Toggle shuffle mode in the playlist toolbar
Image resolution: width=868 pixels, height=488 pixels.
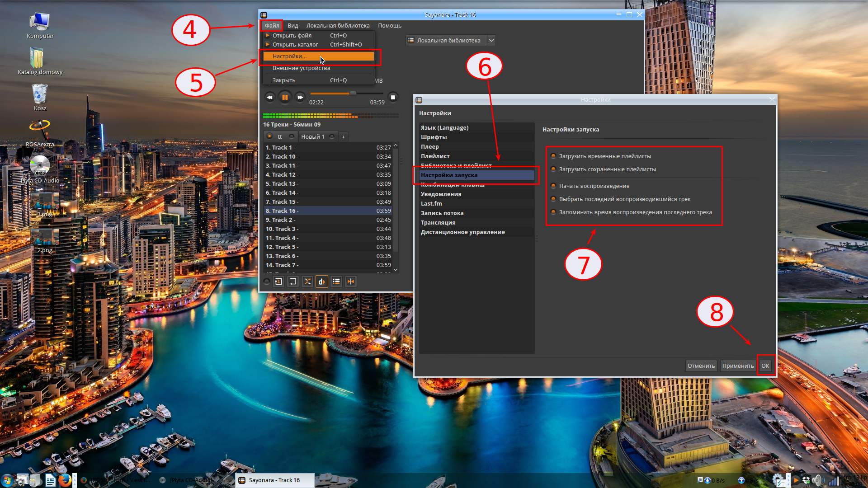[307, 282]
